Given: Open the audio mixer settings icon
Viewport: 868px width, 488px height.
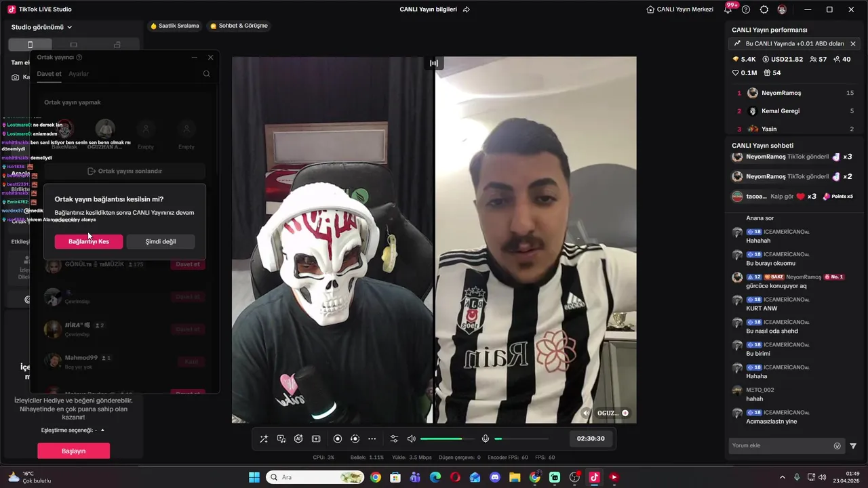Looking at the screenshot, I should point(394,439).
